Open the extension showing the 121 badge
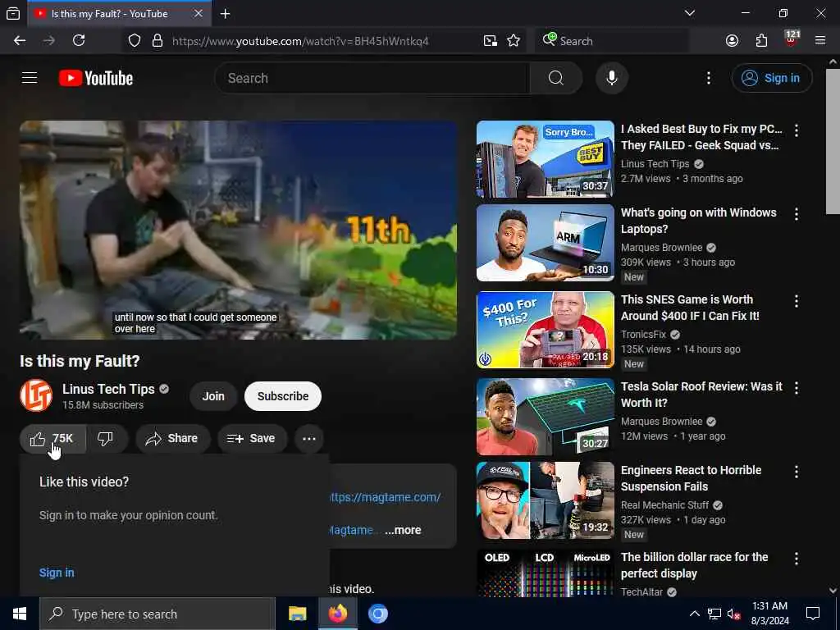Image resolution: width=840 pixels, height=630 pixels. pos(791,39)
